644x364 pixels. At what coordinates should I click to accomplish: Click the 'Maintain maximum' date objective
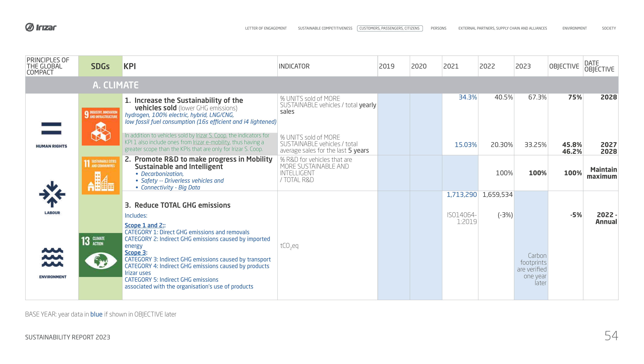coord(602,173)
